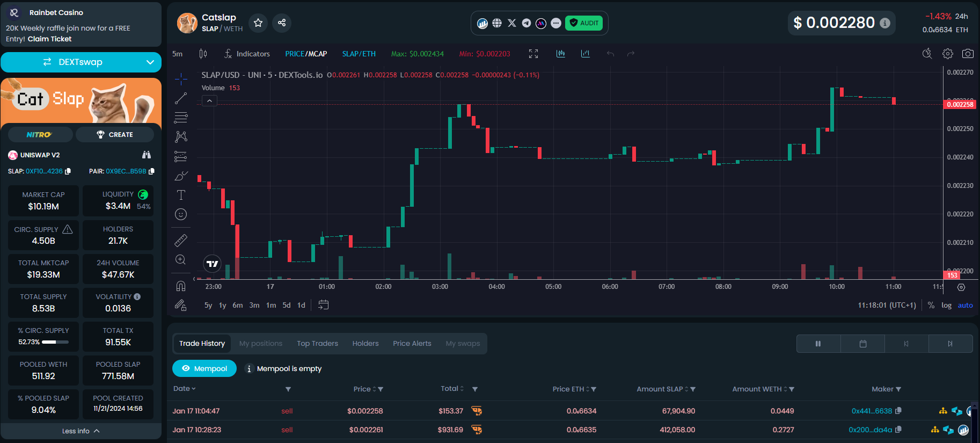Viewport: 980px width, 443px height.
Task: Open maker address 0x441...6638
Action: click(x=872, y=411)
